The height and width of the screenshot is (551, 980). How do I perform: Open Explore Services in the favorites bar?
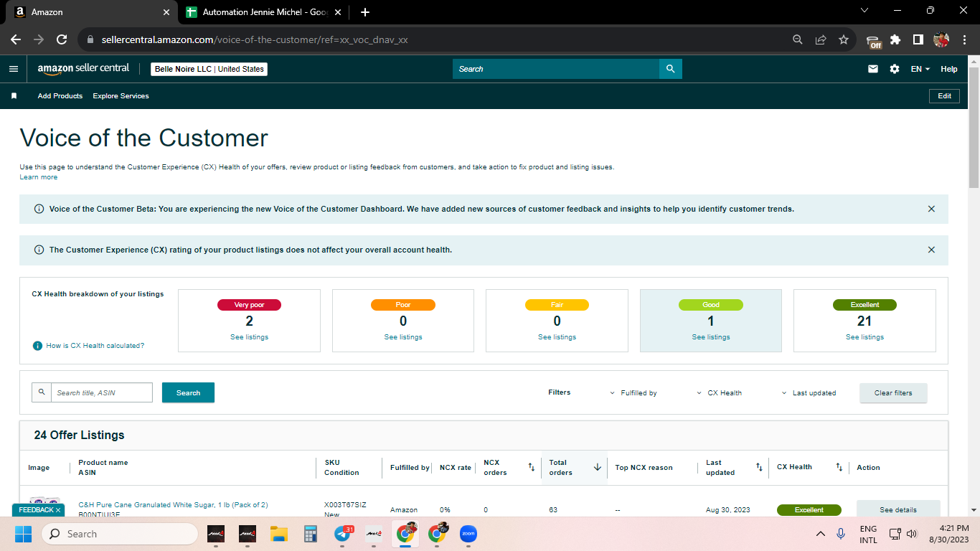[121, 95]
